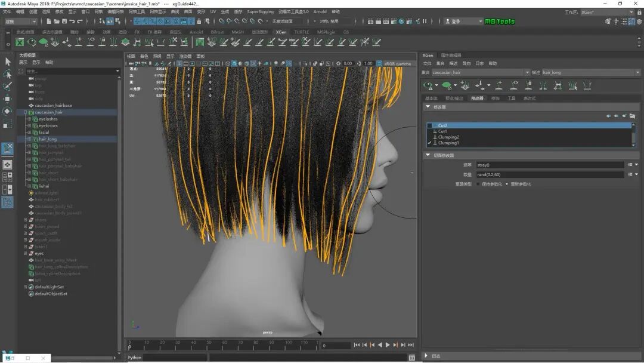Open the hair_long description dropdown

(x=637, y=73)
